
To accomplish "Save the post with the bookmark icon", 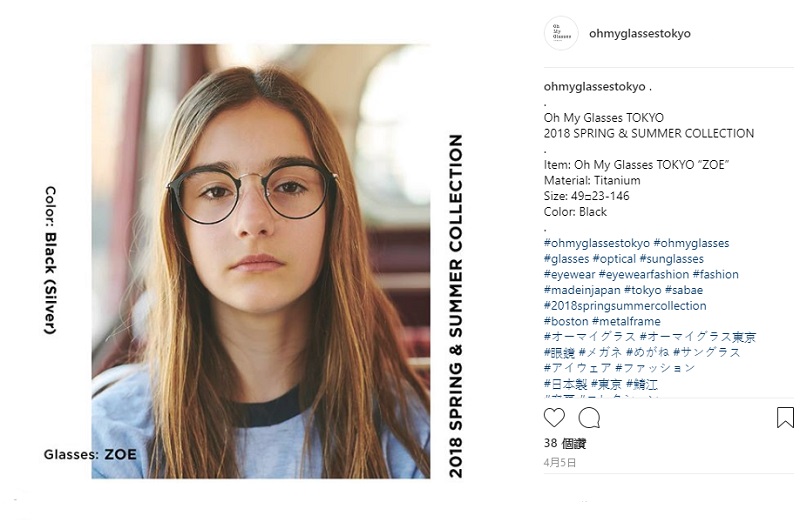I will 785,417.
